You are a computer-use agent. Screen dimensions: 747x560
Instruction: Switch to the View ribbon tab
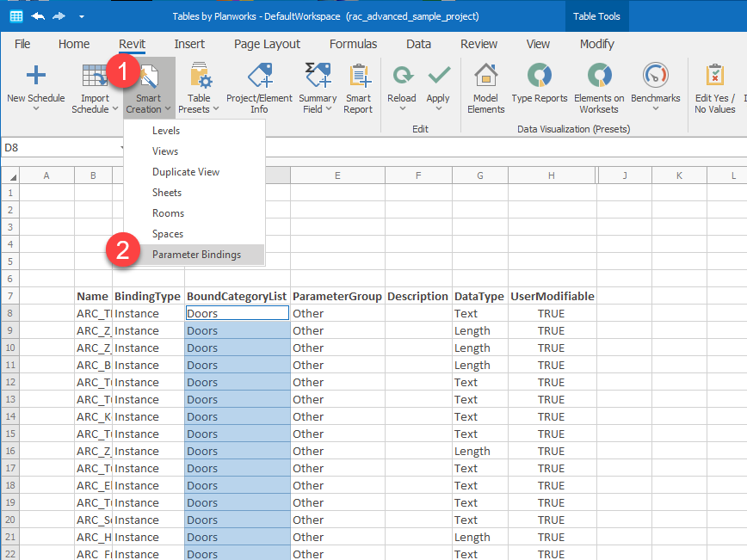click(x=538, y=44)
